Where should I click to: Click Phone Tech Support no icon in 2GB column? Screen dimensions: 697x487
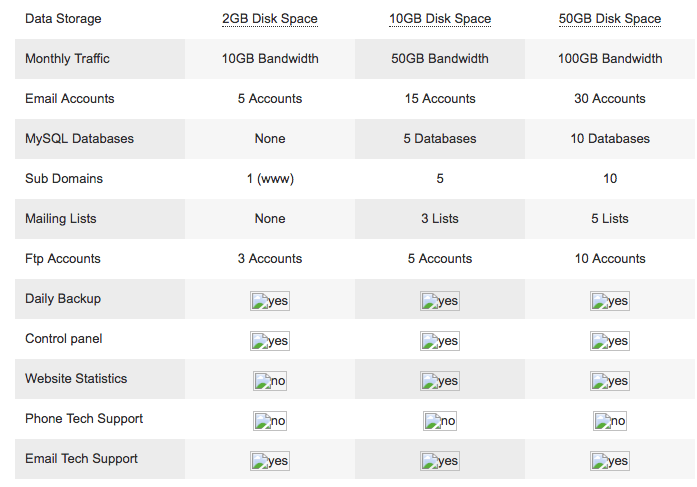click(x=270, y=421)
